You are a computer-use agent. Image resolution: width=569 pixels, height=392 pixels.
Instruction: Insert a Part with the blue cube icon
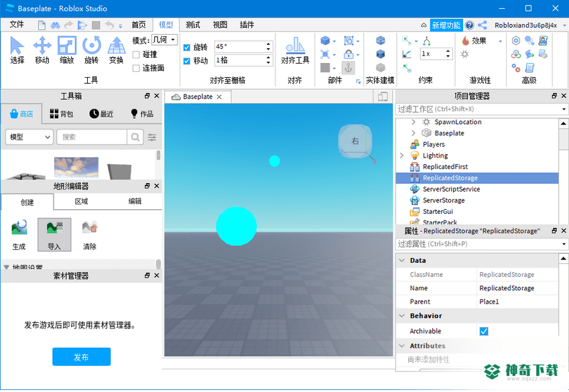tap(325, 41)
